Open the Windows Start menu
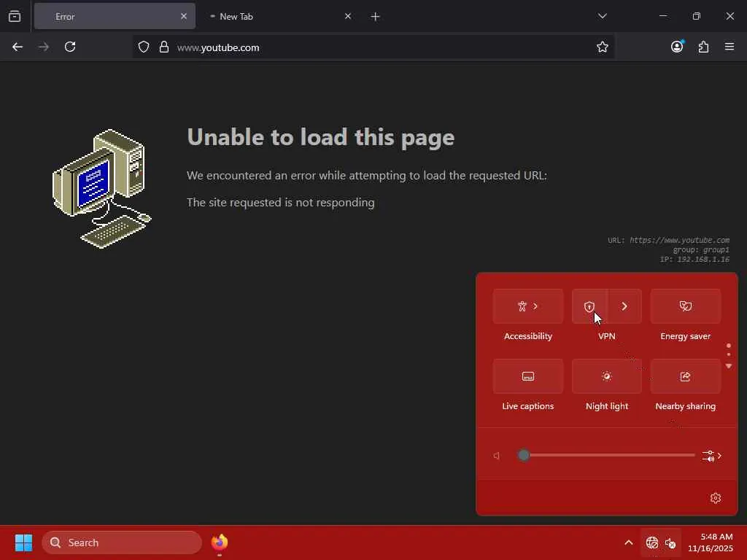This screenshot has height=560, width=747. point(23,542)
